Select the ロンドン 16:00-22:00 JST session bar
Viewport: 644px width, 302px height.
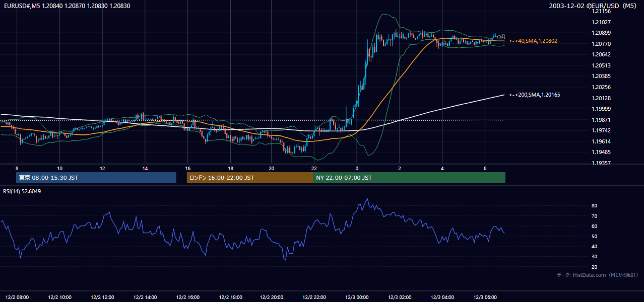[250, 178]
